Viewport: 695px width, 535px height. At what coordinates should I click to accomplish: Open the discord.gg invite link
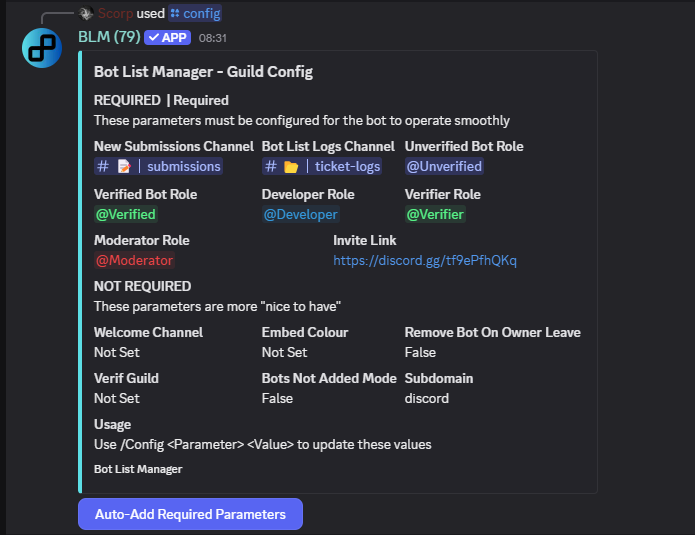(425, 260)
